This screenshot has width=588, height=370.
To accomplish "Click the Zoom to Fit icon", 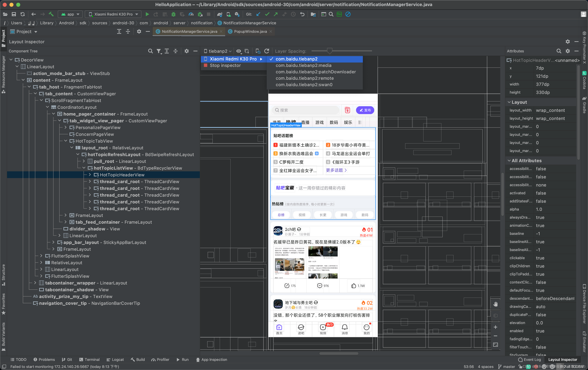I will point(495,345).
